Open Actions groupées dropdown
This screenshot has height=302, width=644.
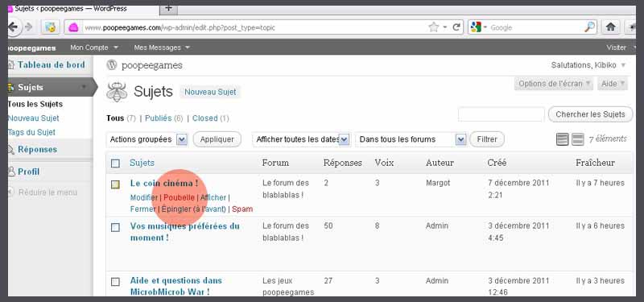[147, 139]
